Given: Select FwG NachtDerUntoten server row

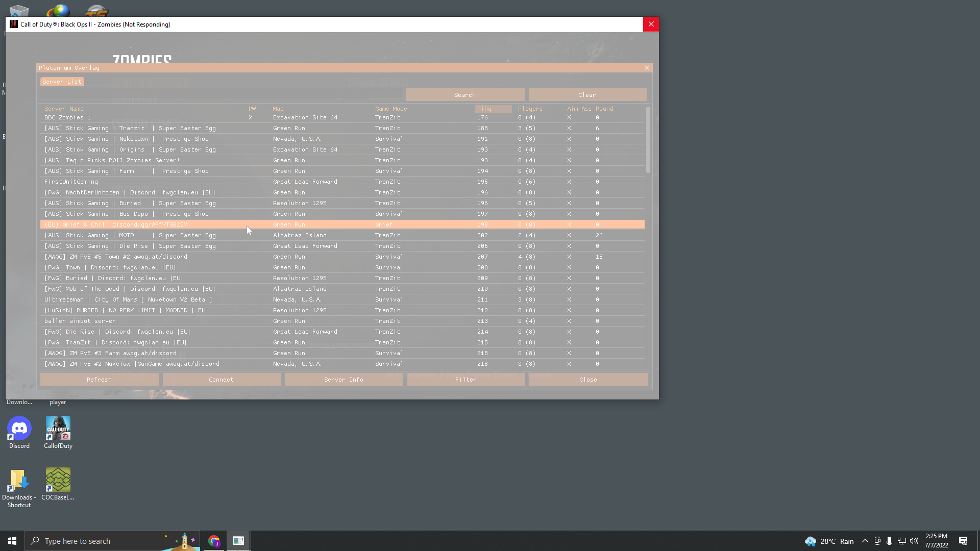Looking at the screenshot, I should click(x=342, y=192).
